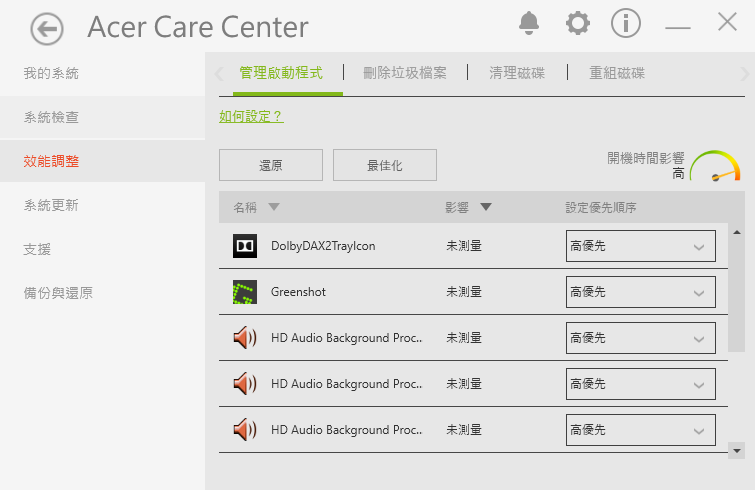Screen dimensions: 755x490
Task: Sort list by 影響 column arrow
Action: (486, 208)
